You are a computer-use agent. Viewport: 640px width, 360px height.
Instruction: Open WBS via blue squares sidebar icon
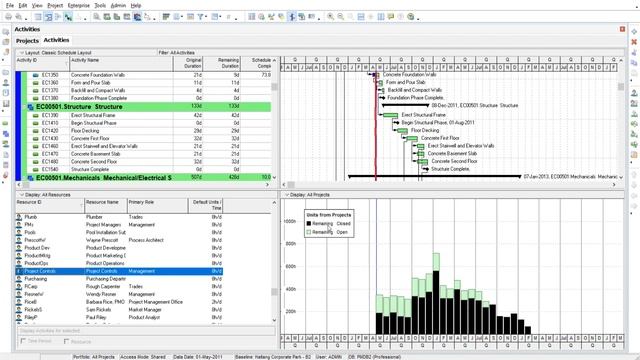[6, 133]
